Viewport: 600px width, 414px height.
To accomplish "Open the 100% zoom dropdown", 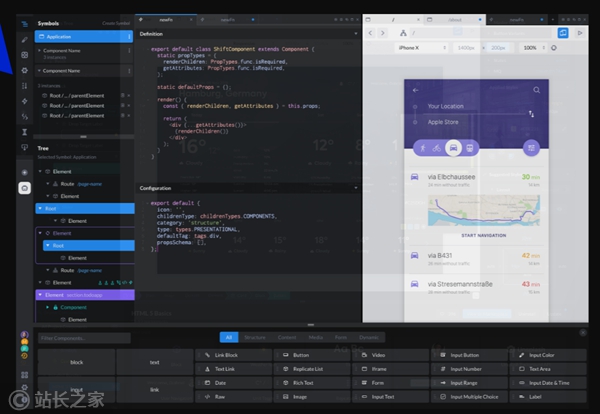I will pyautogui.click(x=531, y=47).
